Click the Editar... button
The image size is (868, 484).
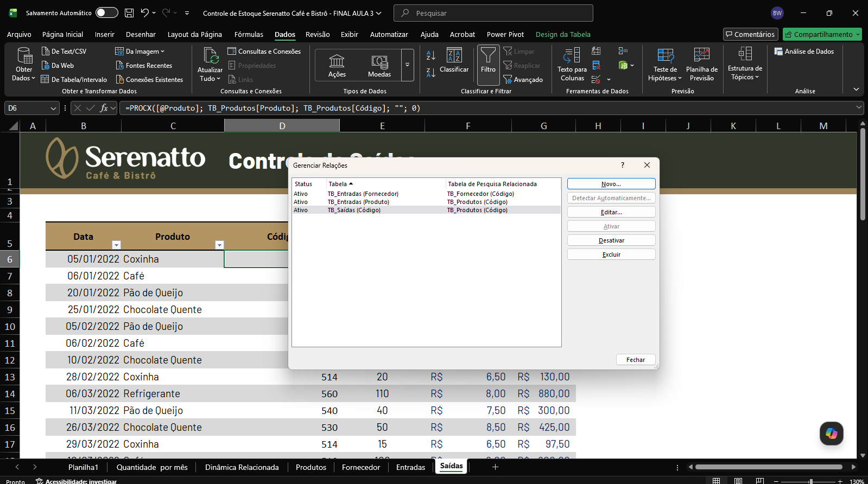pyautogui.click(x=611, y=212)
